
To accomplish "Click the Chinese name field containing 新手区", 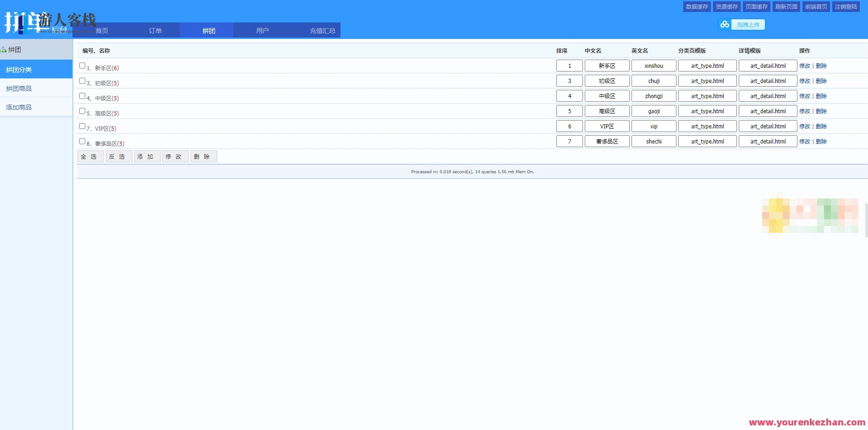I will point(607,66).
